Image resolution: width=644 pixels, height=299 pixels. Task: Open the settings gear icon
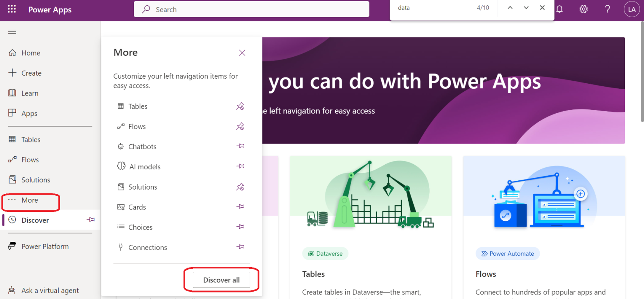tap(583, 9)
